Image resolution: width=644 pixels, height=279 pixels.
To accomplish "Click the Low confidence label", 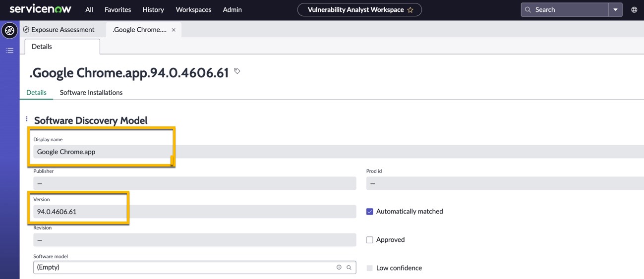I will [x=399, y=268].
